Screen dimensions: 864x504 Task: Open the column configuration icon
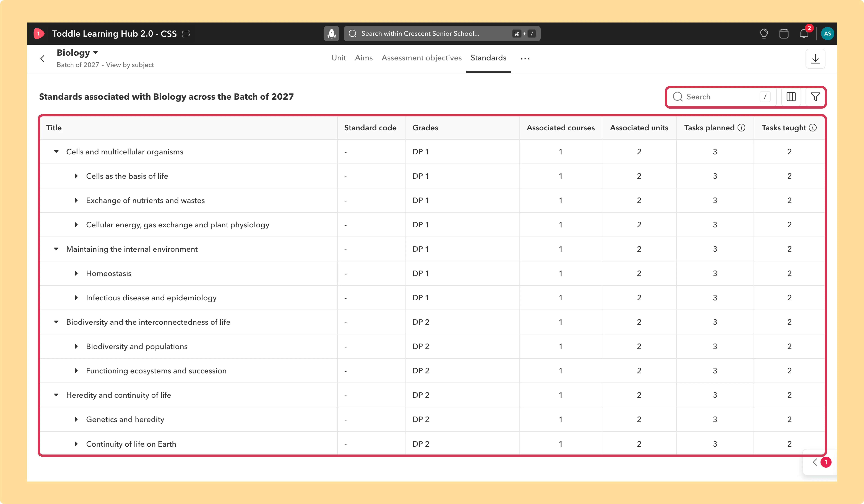pyautogui.click(x=791, y=97)
